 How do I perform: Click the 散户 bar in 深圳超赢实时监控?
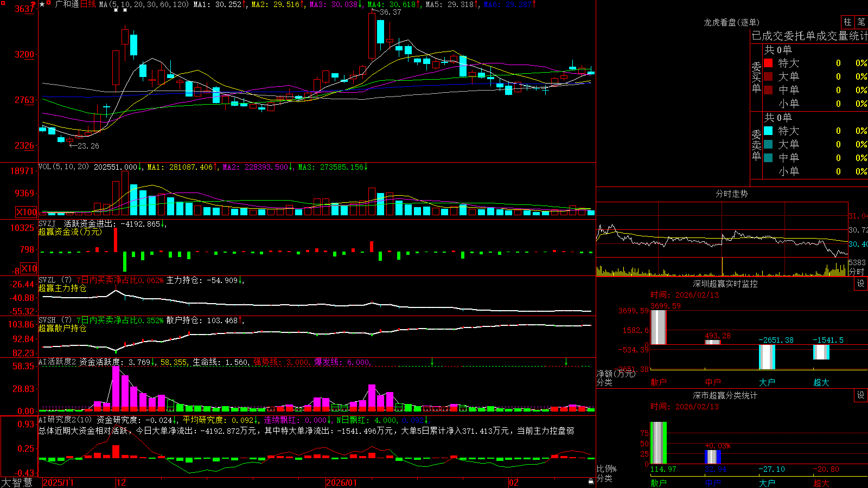click(x=659, y=327)
